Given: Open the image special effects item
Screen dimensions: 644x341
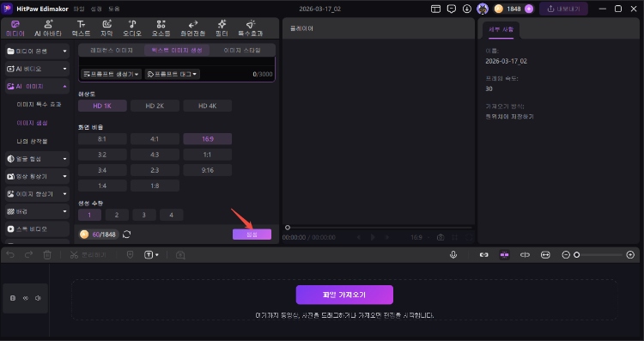Looking at the screenshot, I should [x=39, y=105].
